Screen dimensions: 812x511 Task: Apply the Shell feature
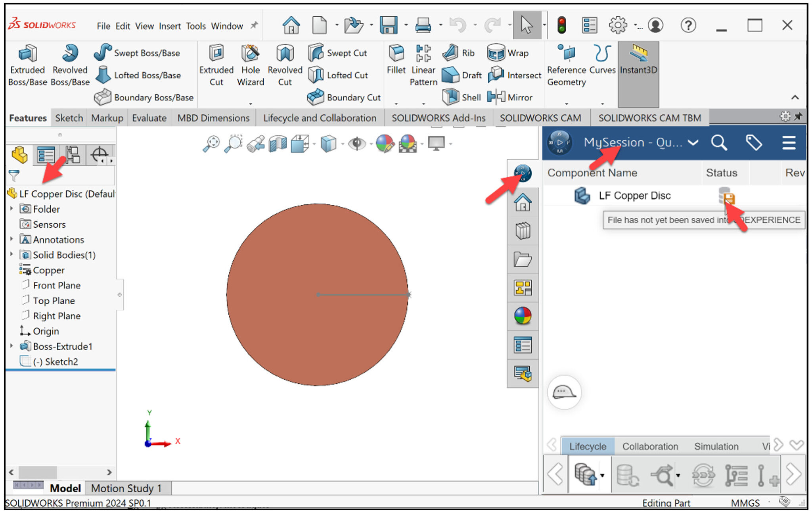point(461,97)
